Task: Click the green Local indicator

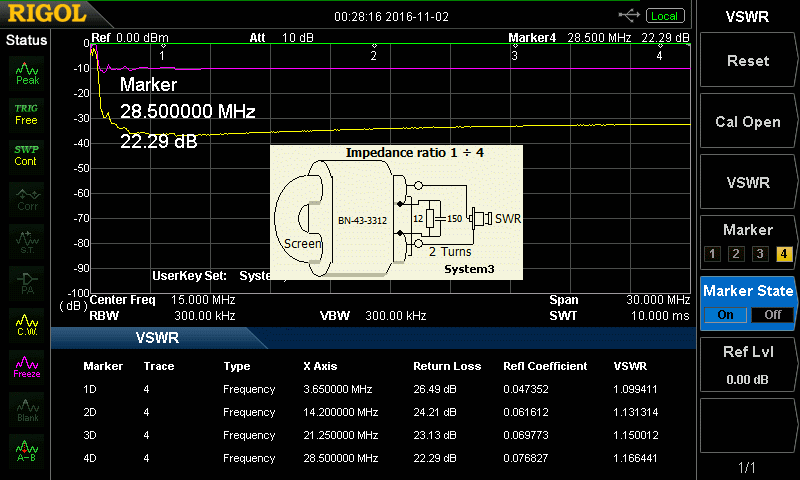Action: [663, 16]
